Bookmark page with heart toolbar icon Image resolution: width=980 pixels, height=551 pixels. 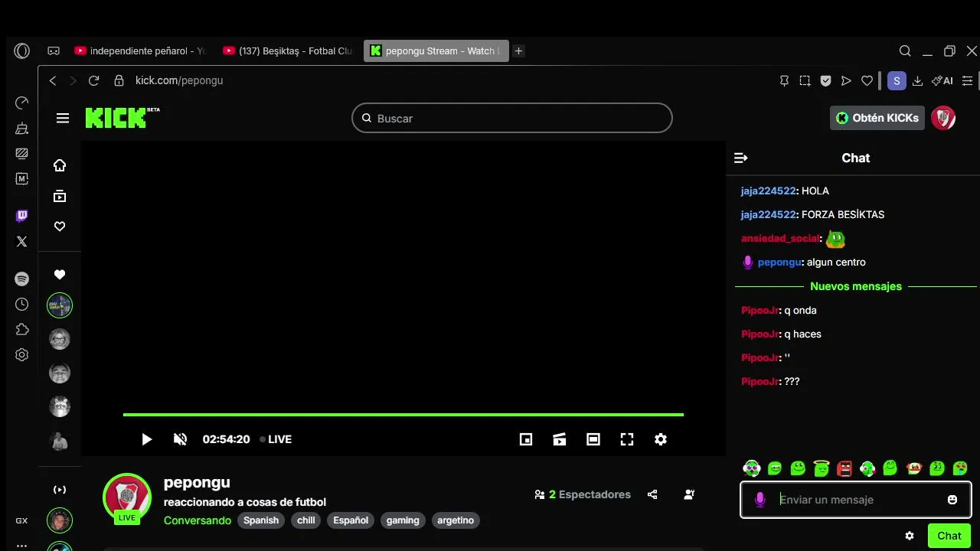pos(867,80)
